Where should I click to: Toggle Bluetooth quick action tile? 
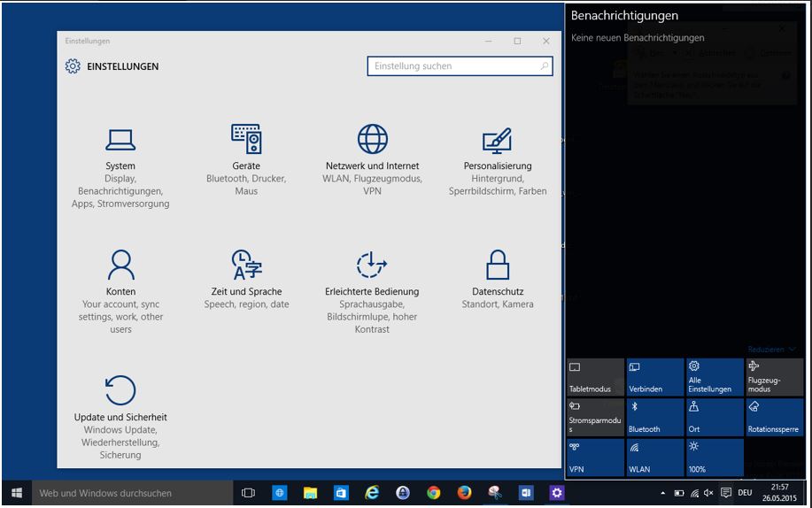point(654,417)
